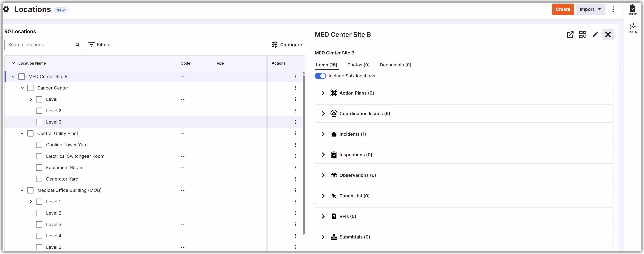Click the Inspections clipboard icon
This screenshot has width=644, height=254.
[x=334, y=155]
